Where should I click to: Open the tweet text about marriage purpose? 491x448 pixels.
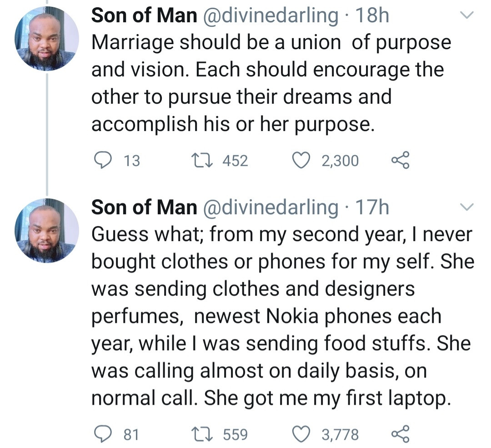click(268, 83)
